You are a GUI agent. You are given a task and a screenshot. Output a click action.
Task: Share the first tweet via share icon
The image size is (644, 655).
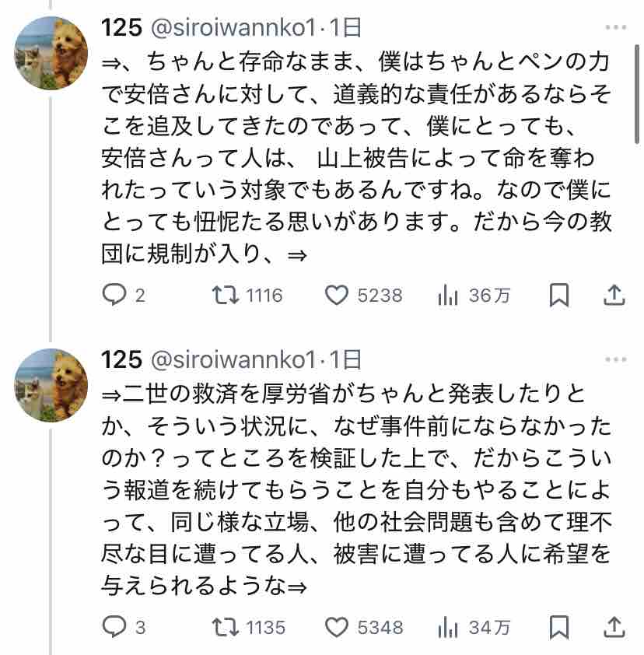[614, 296]
